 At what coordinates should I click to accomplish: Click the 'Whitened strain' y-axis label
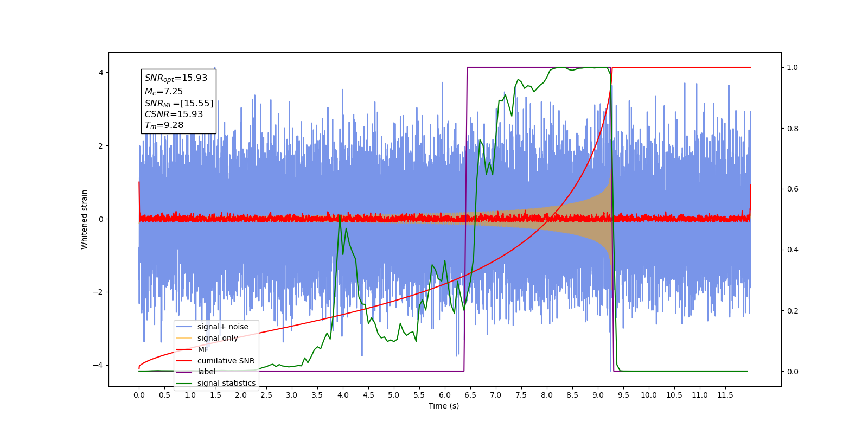pyautogui.click(x=84, y=219)
